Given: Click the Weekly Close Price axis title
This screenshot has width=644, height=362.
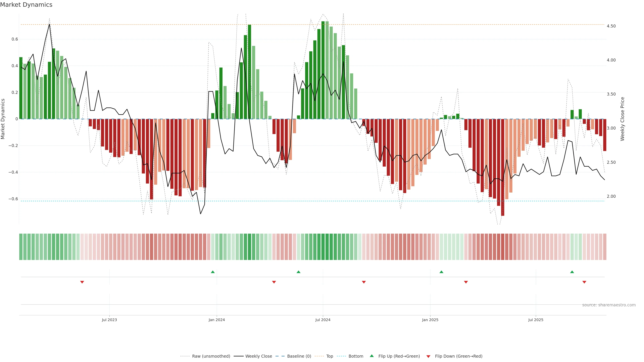Looking at the screenshot, I should 622,119.
